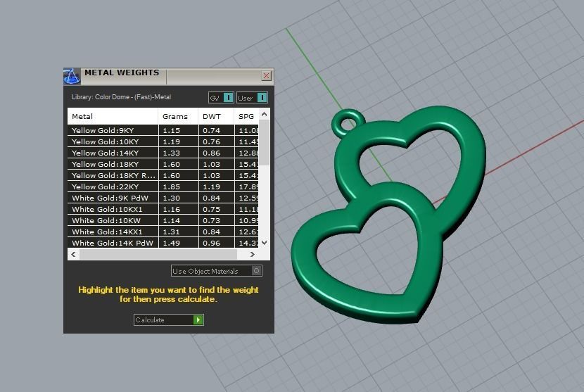
Task: Click the 1.85 grams value
Action: [x=171, y=186]
